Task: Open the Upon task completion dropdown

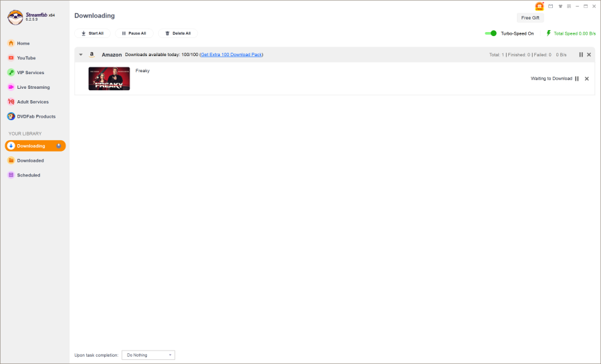Action: click(148, 355)
